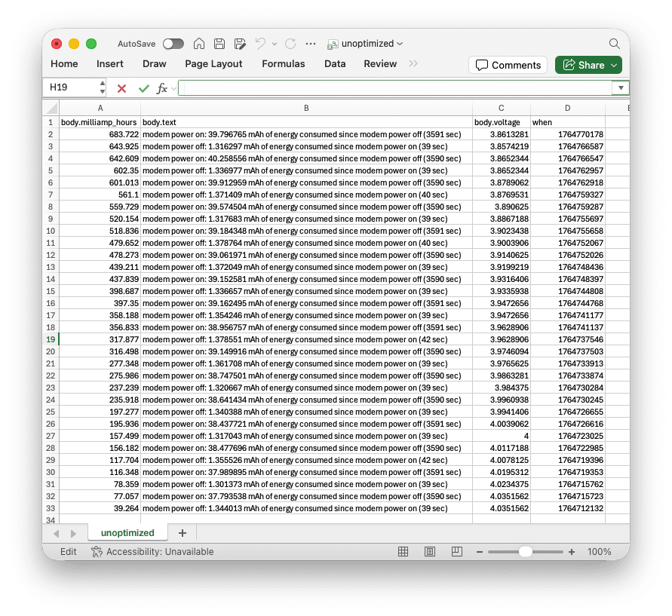Open the Insert ribbon tab
Image resolution: width=672 pixels, height=616 pixels.
(x=109, y=64)
